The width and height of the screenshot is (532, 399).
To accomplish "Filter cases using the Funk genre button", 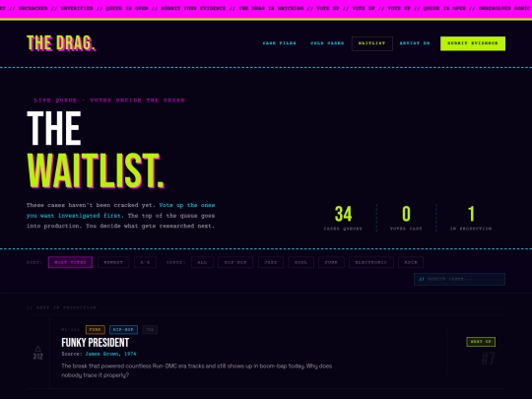I will [x=331, y=262].
